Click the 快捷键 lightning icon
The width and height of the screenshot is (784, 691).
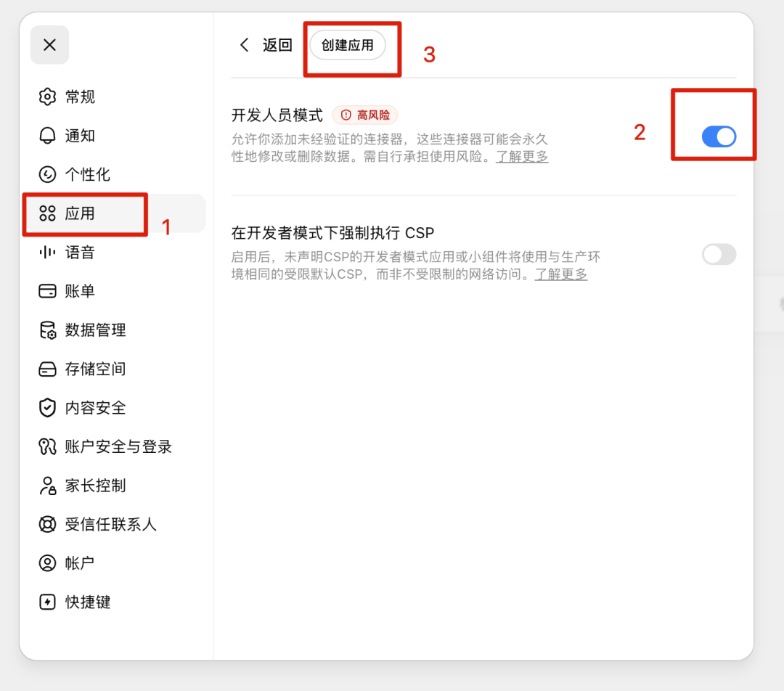coord(47,602)
